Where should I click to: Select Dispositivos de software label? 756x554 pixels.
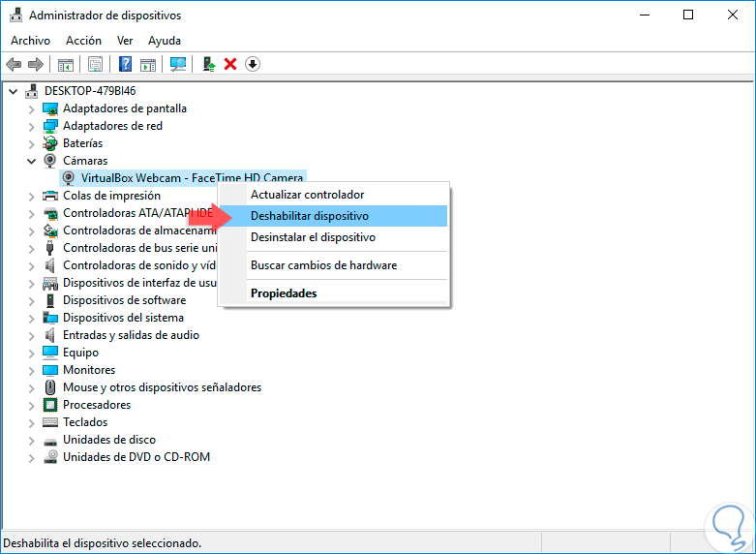click(x=125, y=300)
